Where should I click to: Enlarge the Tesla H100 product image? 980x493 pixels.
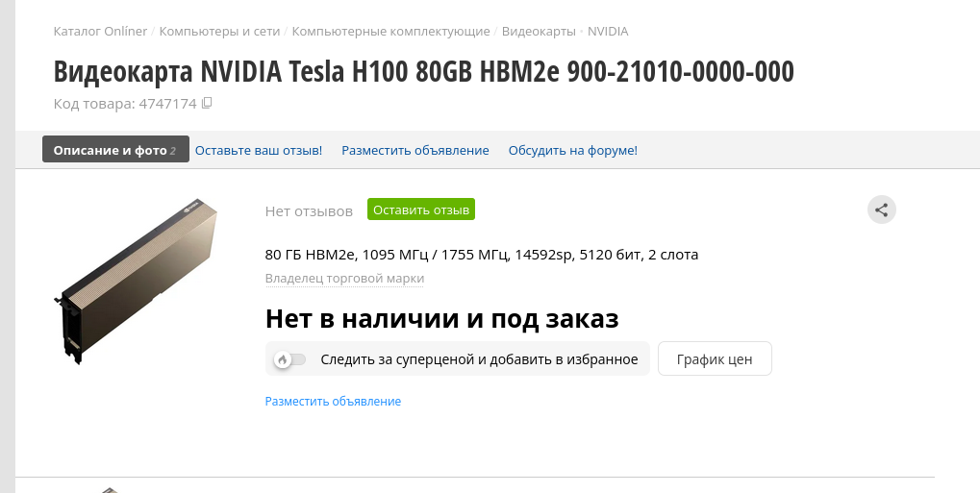click(137, 279)
